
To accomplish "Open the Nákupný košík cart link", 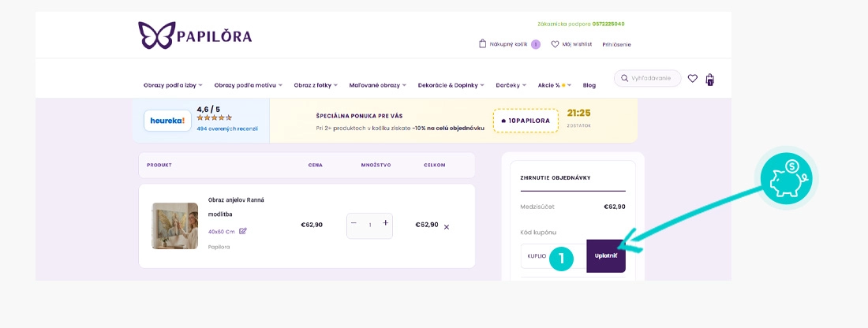I will [508, 44].
